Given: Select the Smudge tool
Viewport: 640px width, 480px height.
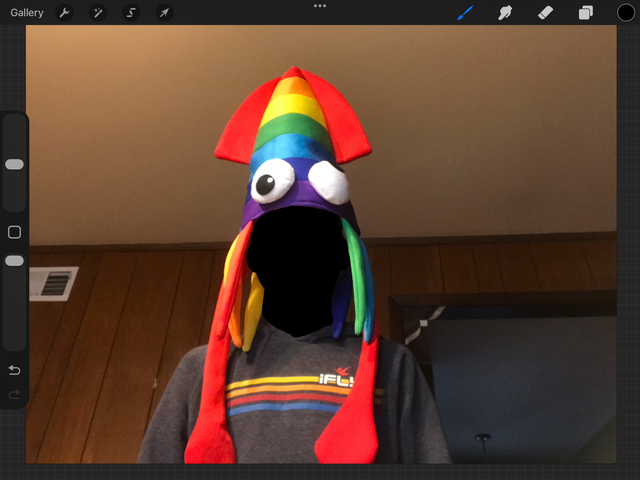Looking at the screenshot, I should click(x=505, y=13).
